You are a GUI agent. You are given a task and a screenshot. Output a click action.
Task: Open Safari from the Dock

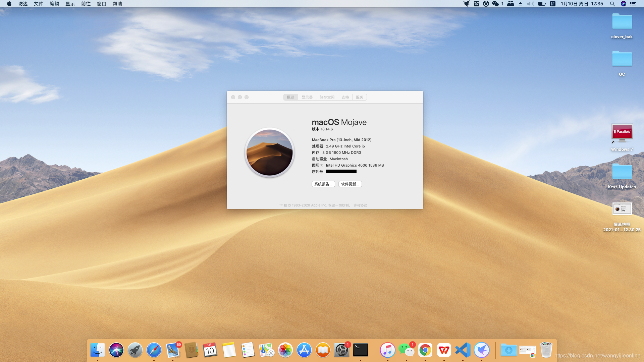[x=154, y=350]
